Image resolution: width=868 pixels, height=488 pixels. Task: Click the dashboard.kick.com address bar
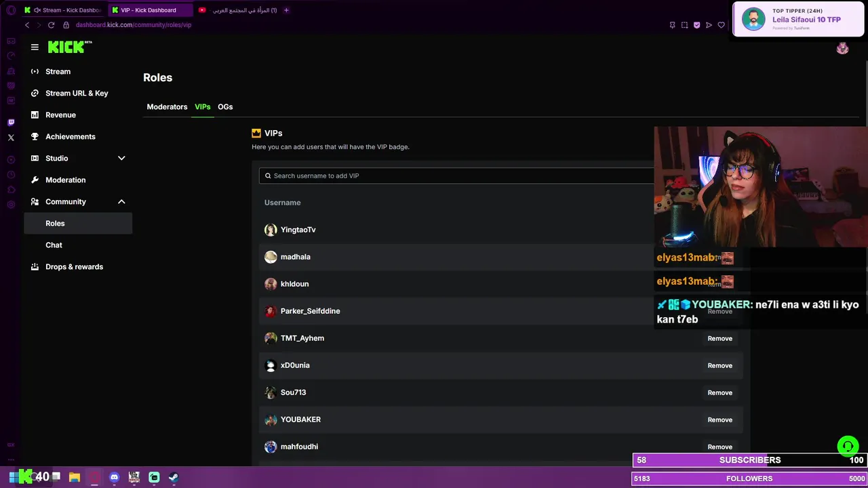click(x=134, y=25)
